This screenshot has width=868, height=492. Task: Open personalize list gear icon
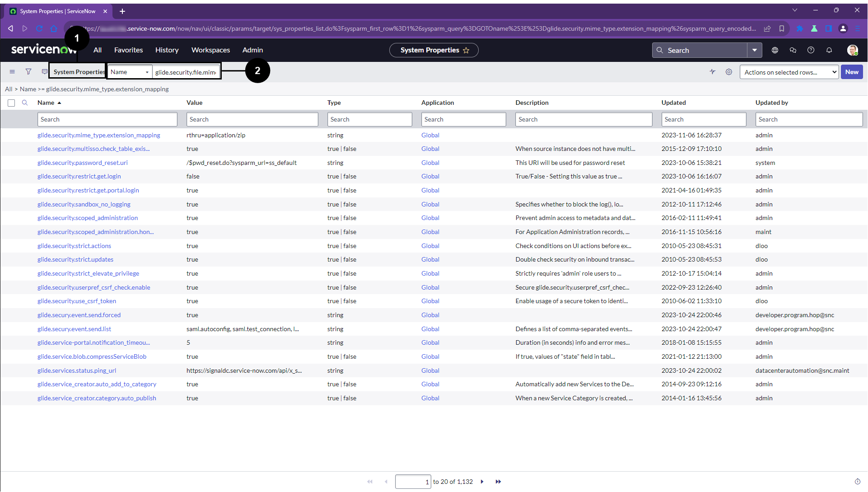coord(729,72)
